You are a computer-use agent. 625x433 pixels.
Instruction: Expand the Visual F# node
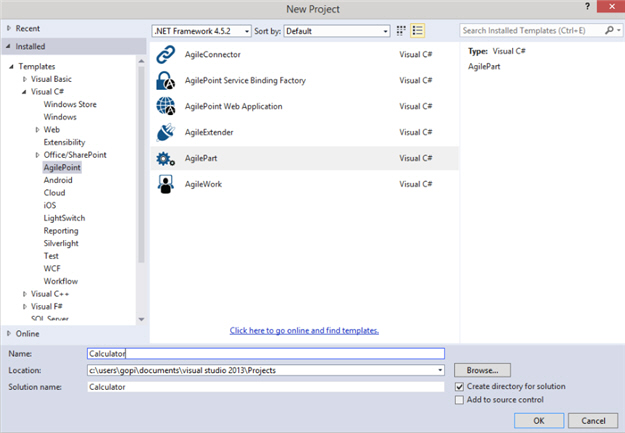tap(25, 307)
